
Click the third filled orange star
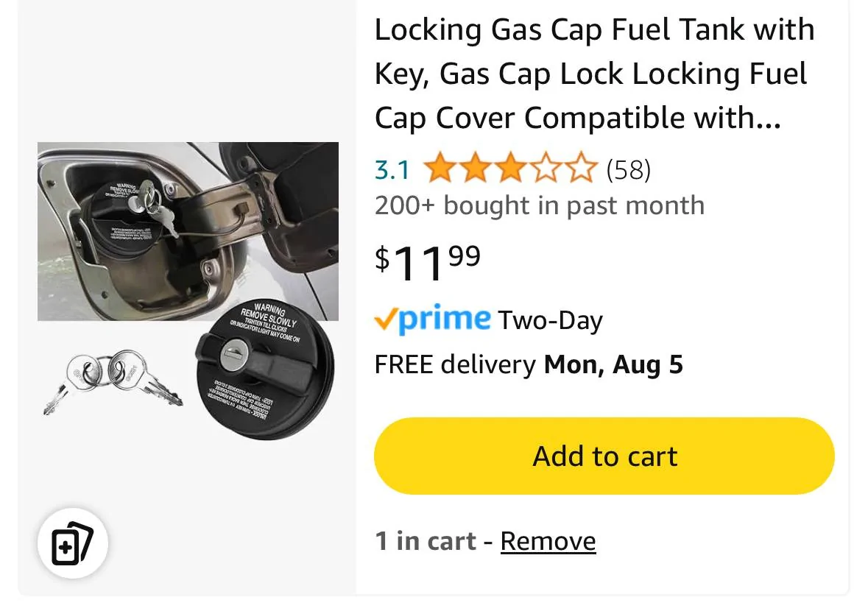(509, 169)
